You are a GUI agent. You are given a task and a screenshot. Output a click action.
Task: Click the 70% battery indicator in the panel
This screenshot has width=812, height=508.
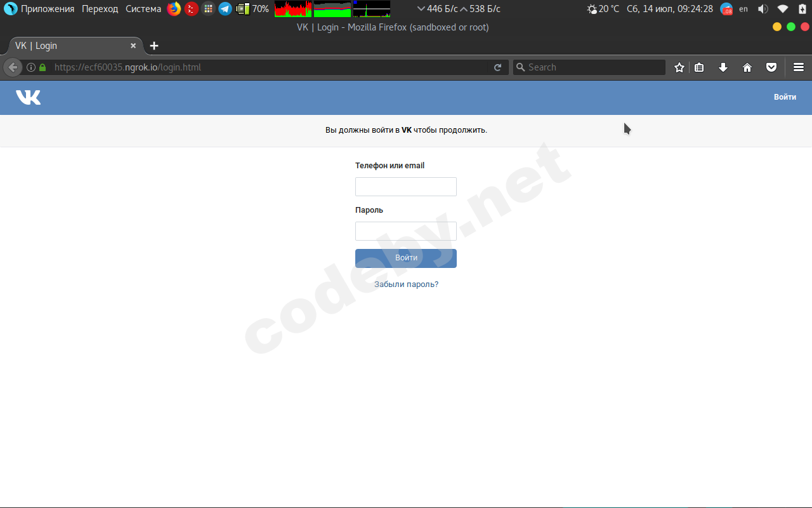[x=252, y=9]
